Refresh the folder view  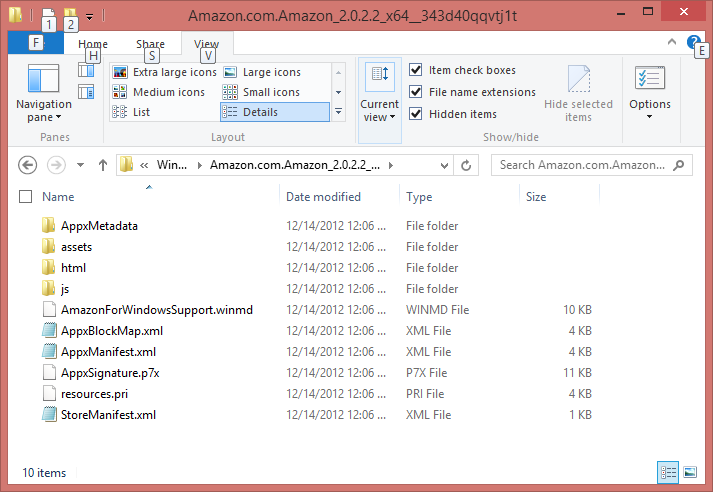pyautogui.click(x=466, y=165)
